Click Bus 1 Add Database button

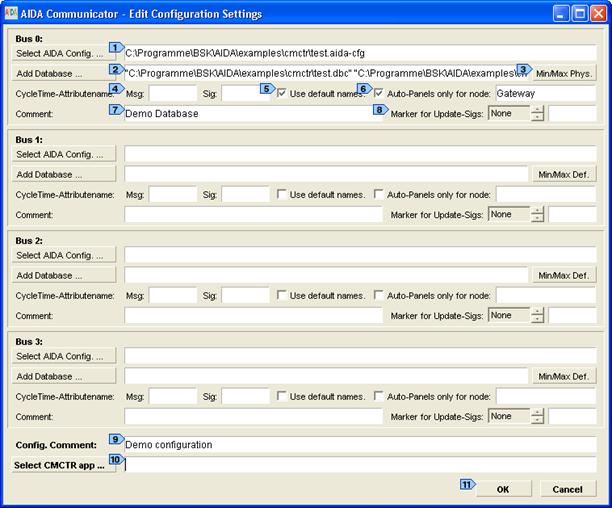coord(64,174)
